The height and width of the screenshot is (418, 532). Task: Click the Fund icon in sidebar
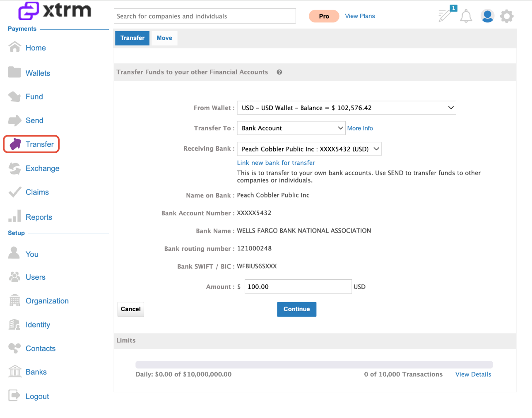tap(14, 96)
